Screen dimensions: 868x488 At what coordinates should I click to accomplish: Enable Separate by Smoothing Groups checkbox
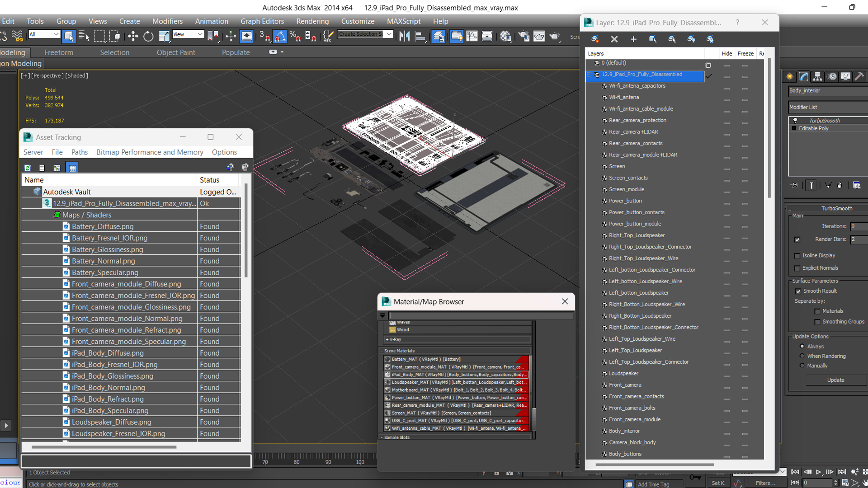(817, 322)
